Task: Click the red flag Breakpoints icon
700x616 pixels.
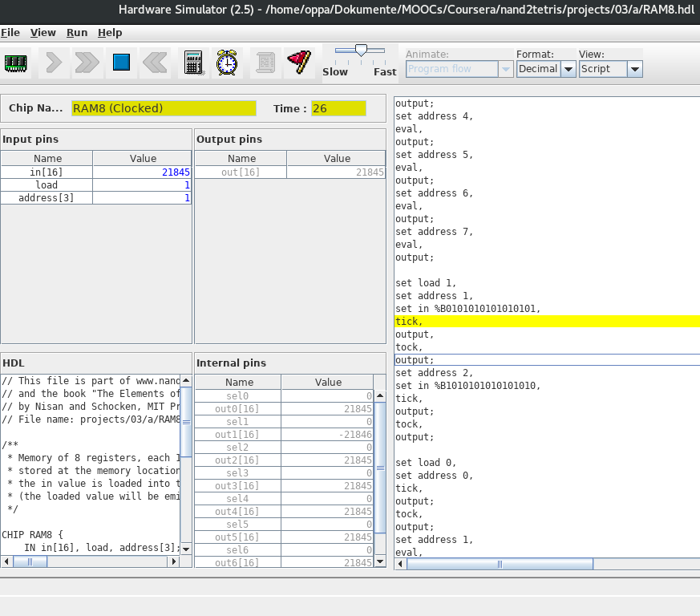Action: click(299, 63)
